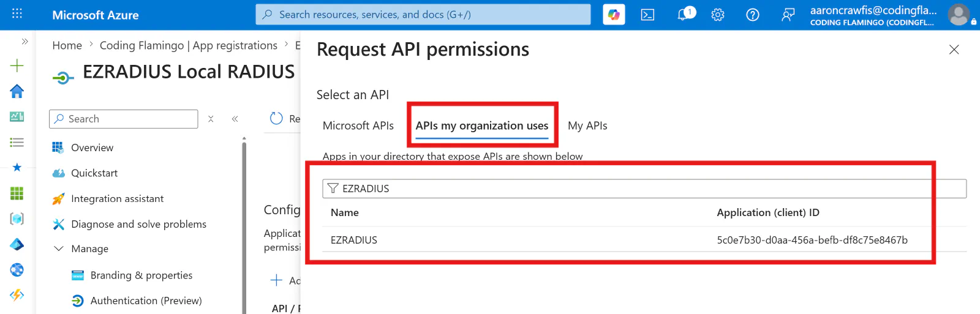980x314 pixels.
Task: Sort by Name column header
Action: (345, 212)
